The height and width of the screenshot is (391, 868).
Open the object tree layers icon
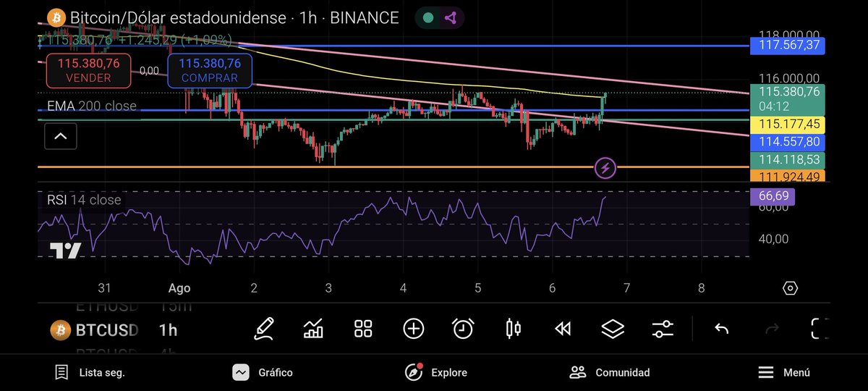pyautogui.click(x=613, y=329)
